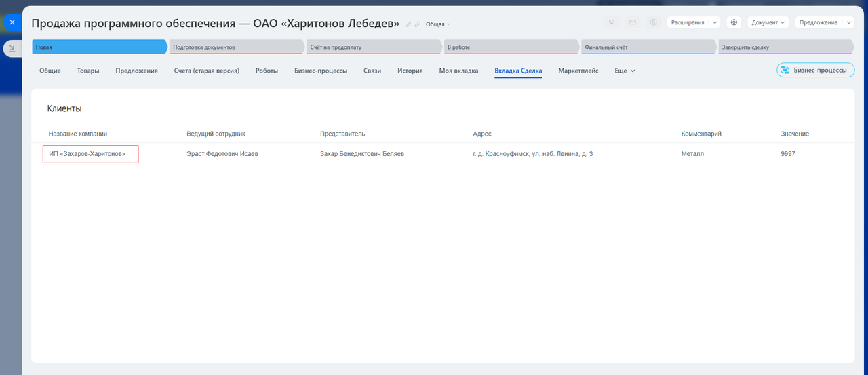The image size is (868, 375).
Task: Open the Роботы tab
Action: tap(267, 71)
